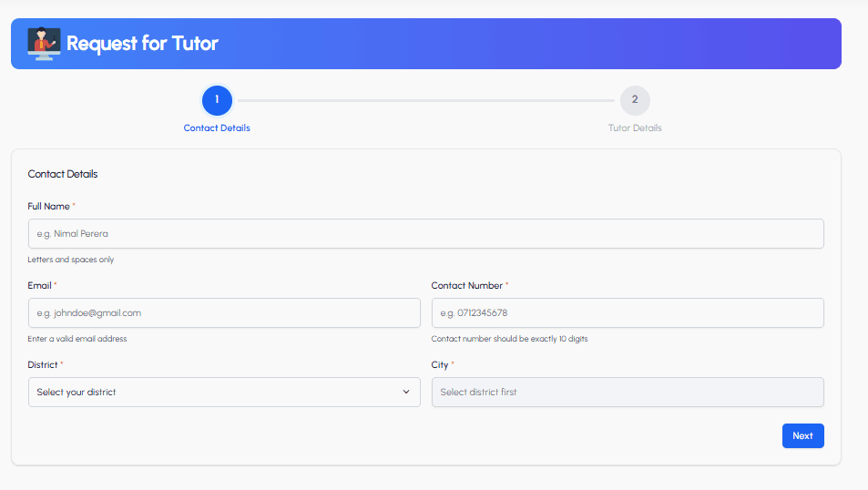The height and width of the screenshot is (490, 868).
Task: Click the Contact Details step label
Action: pos(217,128)
